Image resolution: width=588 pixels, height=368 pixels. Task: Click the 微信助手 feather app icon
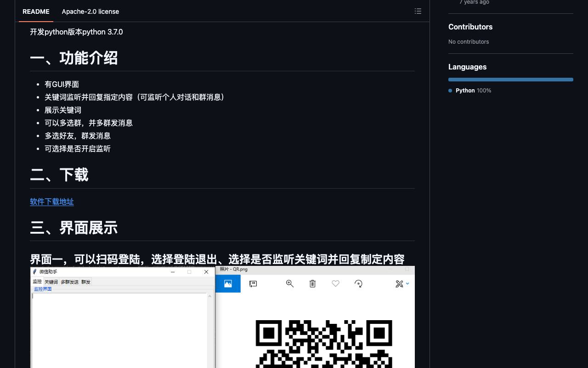pos(34,272)
